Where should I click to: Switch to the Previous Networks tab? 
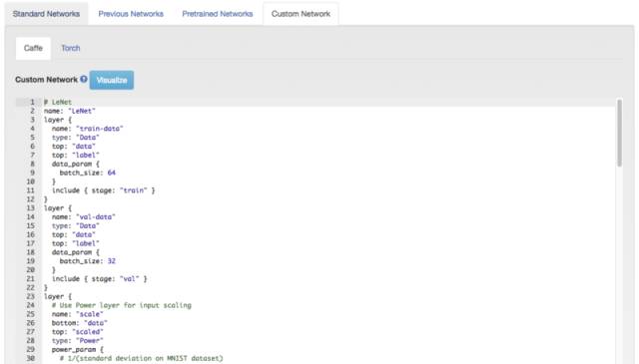131,14
